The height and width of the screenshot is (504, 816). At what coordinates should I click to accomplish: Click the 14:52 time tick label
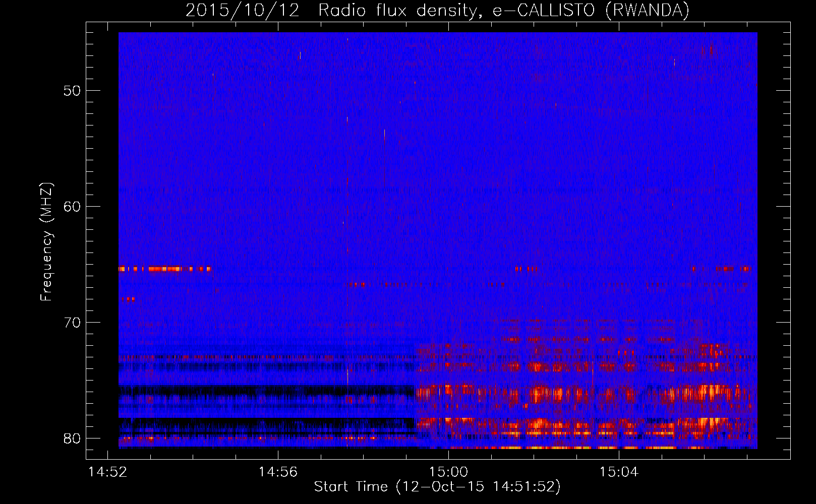coord(108,472)
